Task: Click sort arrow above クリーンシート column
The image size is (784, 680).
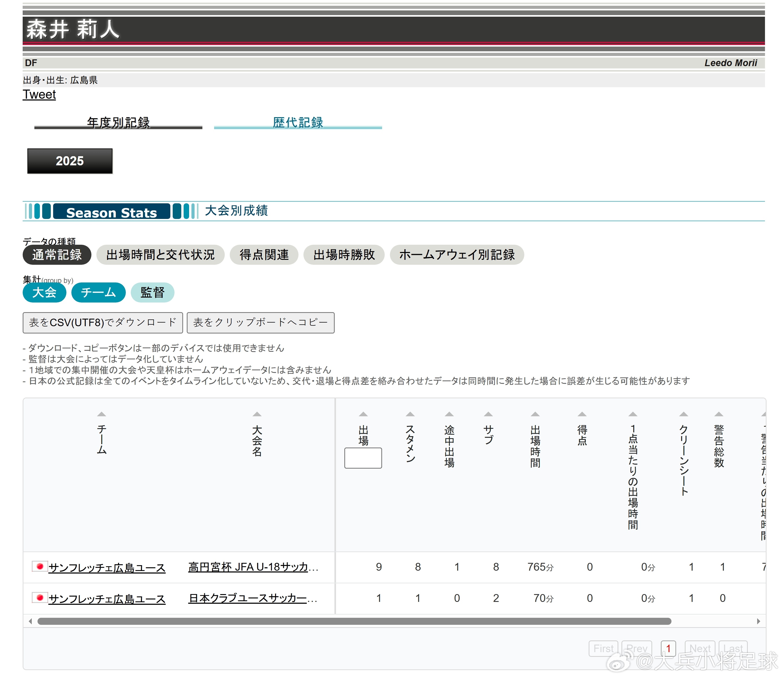Action: click(x=684, y=414)
